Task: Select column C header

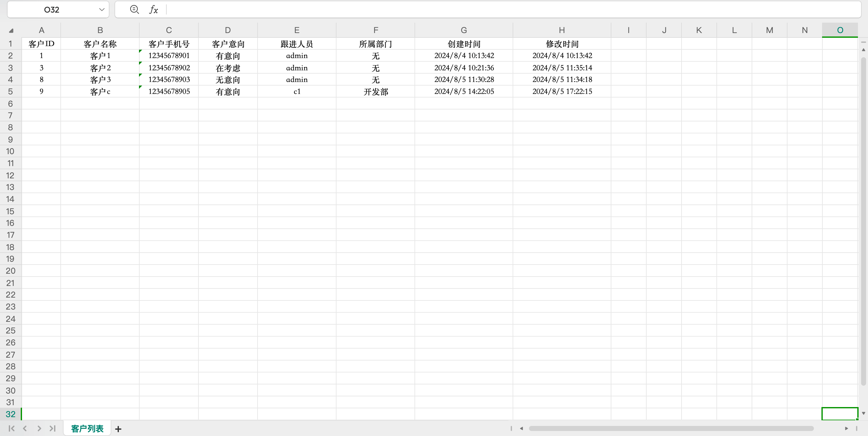Action: [x=169, y=30]
